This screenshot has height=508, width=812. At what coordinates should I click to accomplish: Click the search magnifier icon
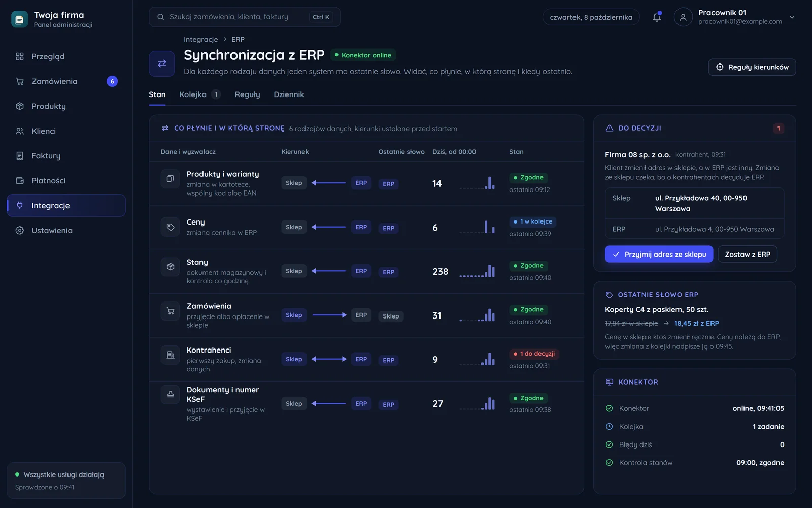point(161,17)
